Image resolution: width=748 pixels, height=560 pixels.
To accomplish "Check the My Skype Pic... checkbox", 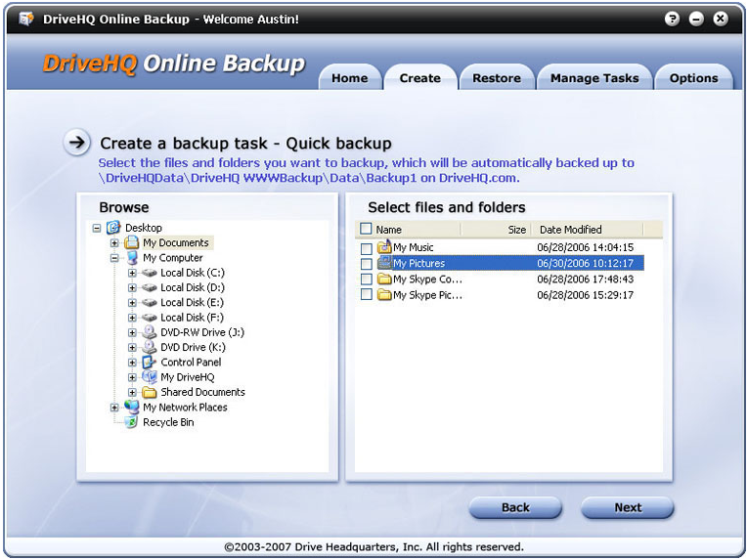I will 367,295.
